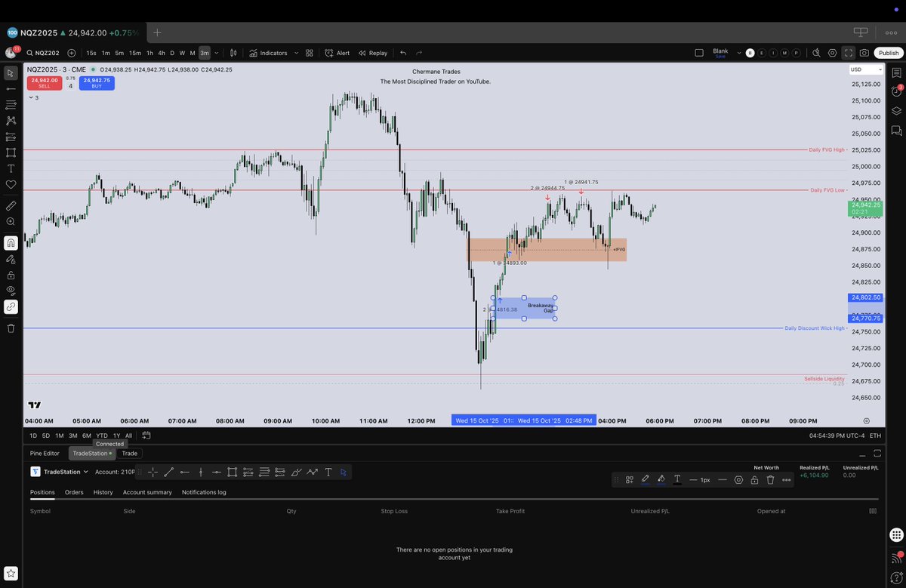Select the zoom-in magnifier tool
Screen dimensions: 906x588
coord(11,221)
